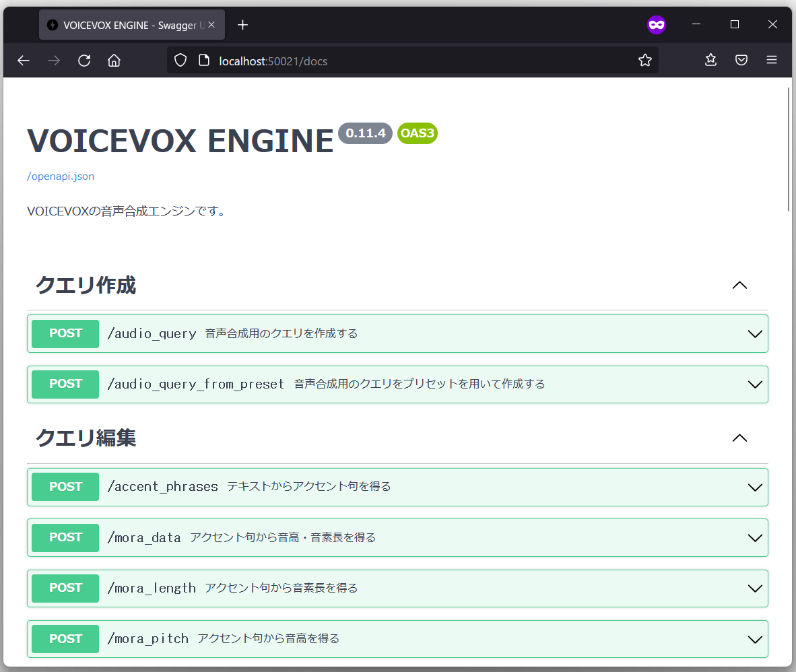The image size is (796, 672).
Task: Close the VOICEVOX ENGINE Swagger tab
Action: 211,25
